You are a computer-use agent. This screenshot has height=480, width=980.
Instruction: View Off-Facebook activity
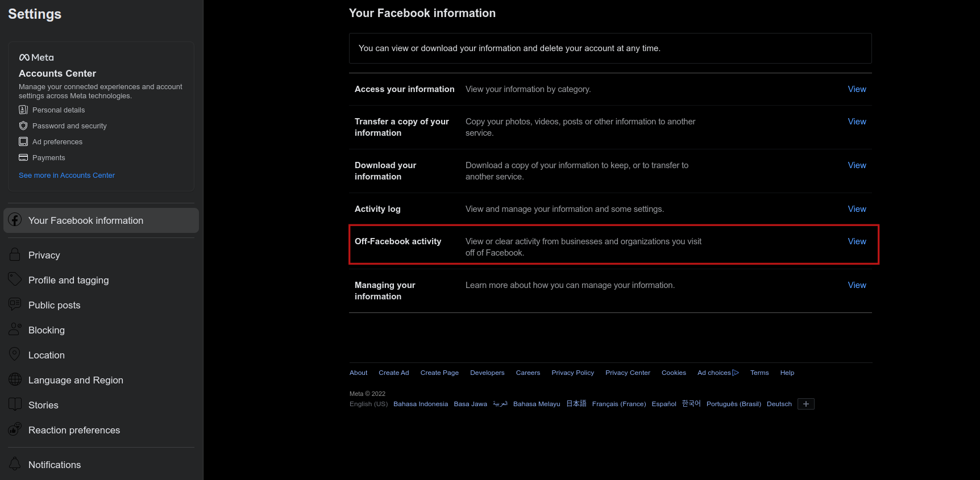click(857, 241)
